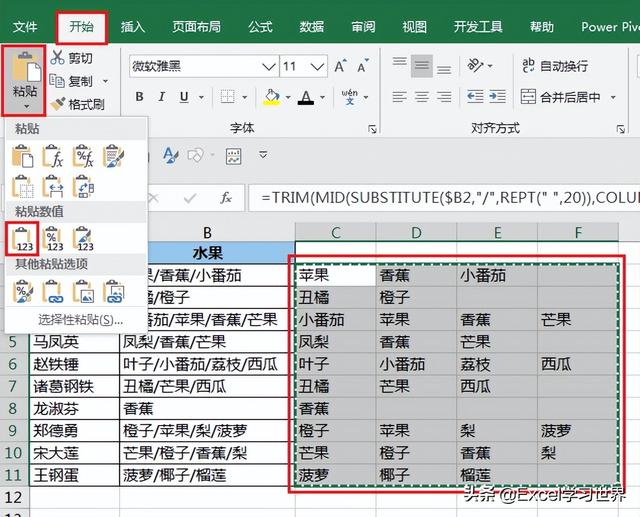The width and height of the screenshot is (640, 517).
Task: Switch to Page Layout (页面布局) tab
Action: pyautogui.click(x=196, y=27)
